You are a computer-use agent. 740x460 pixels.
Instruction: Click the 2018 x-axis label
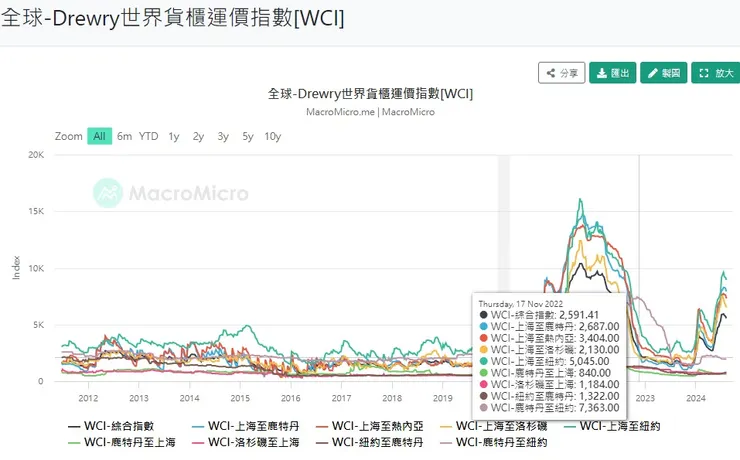(392, 398)
